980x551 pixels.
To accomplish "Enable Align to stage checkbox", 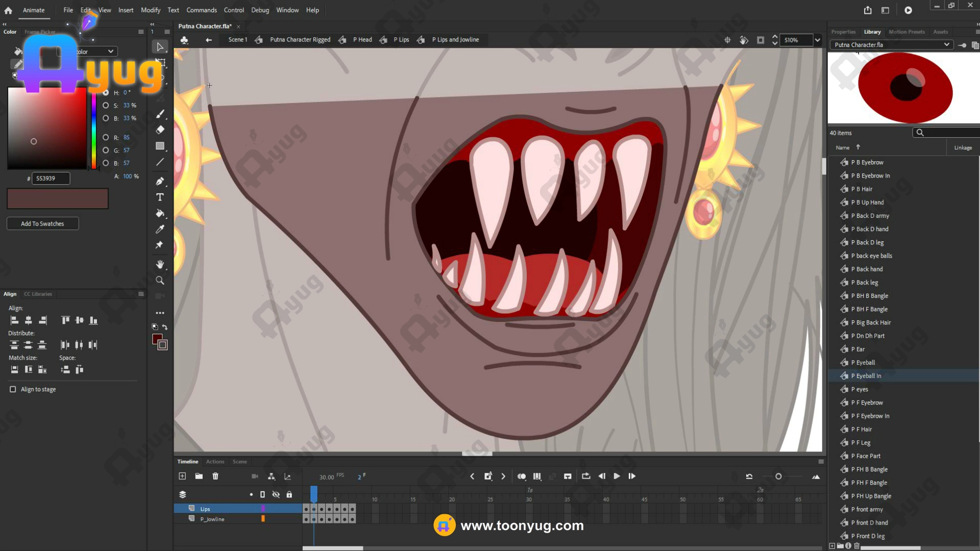I will (13, 389).
